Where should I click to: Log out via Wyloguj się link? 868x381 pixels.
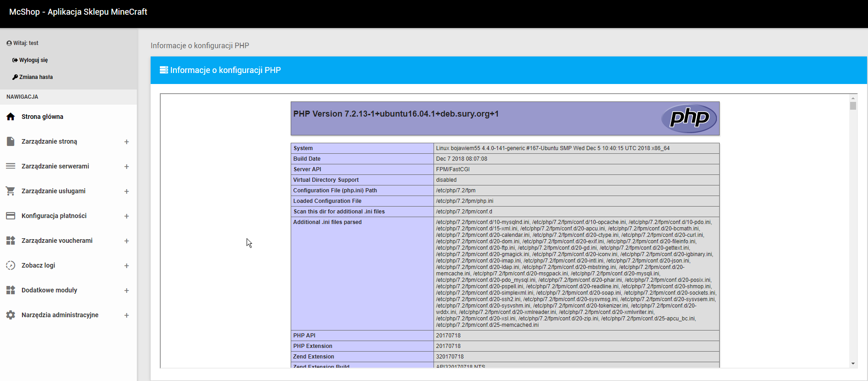click(33, 60)
